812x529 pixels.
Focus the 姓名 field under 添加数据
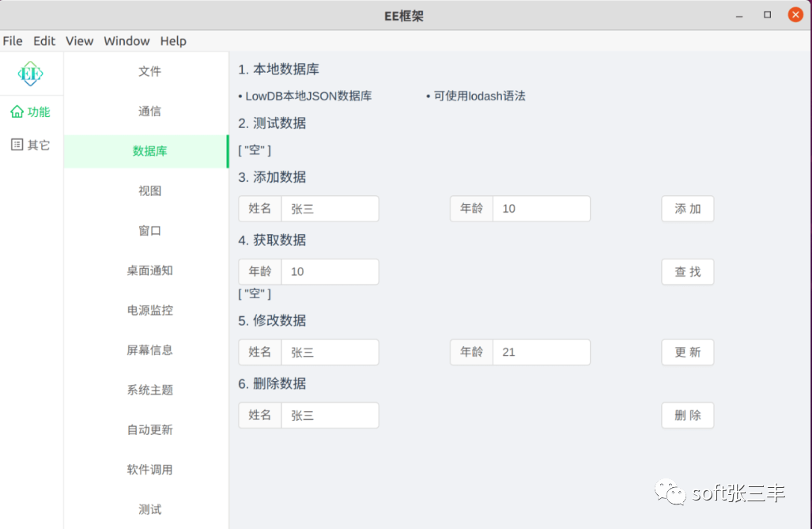[329, 209]
